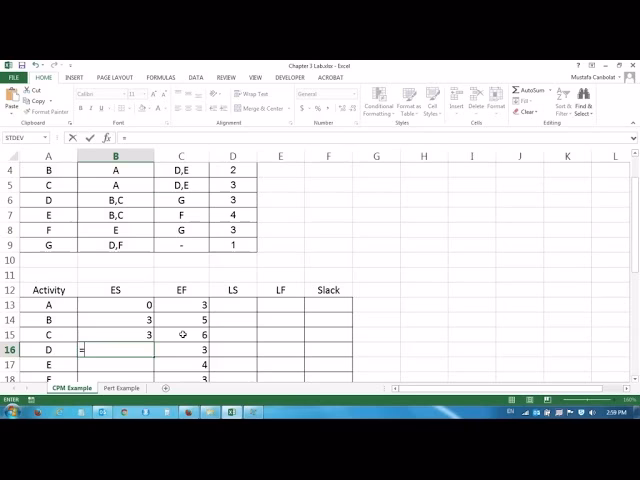
Task: Switch to Page Break Preview in status bar
Action: click(547, 400)
